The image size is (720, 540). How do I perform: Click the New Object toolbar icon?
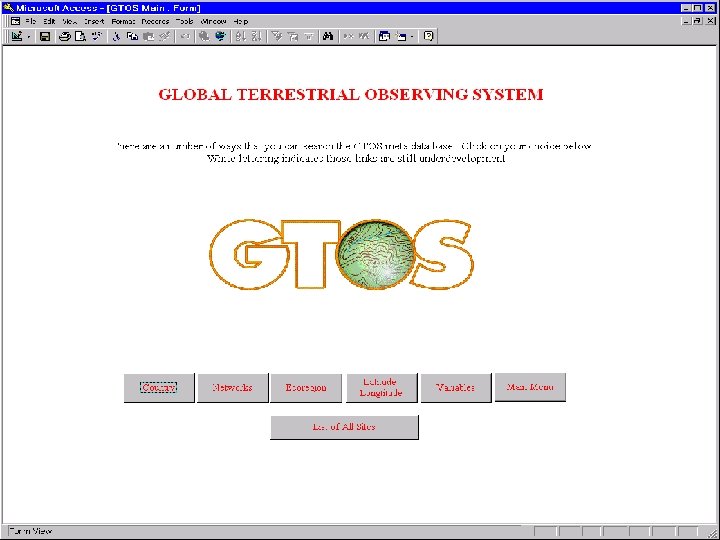[401, 36]
